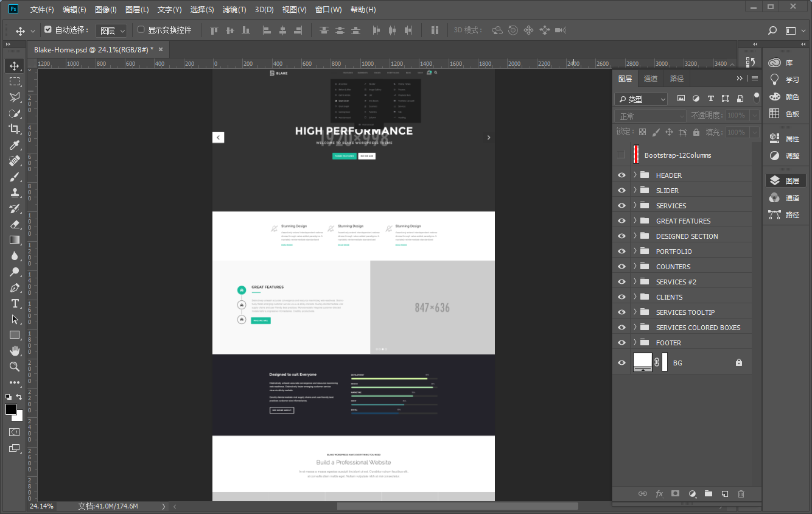Viewport: 812px width, 514px height.
Task: Select the Pen tool
Action: pyautogui.click(x=15, y=287)
